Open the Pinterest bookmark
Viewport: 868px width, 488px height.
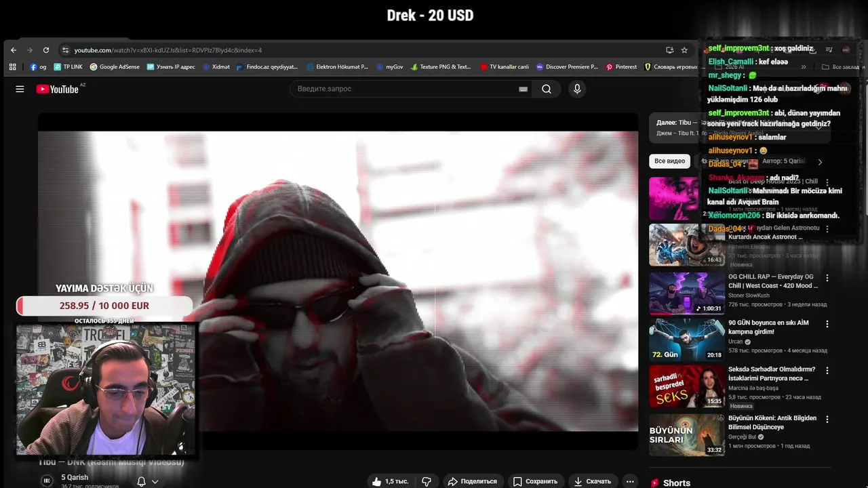click(x=621, y=67)
